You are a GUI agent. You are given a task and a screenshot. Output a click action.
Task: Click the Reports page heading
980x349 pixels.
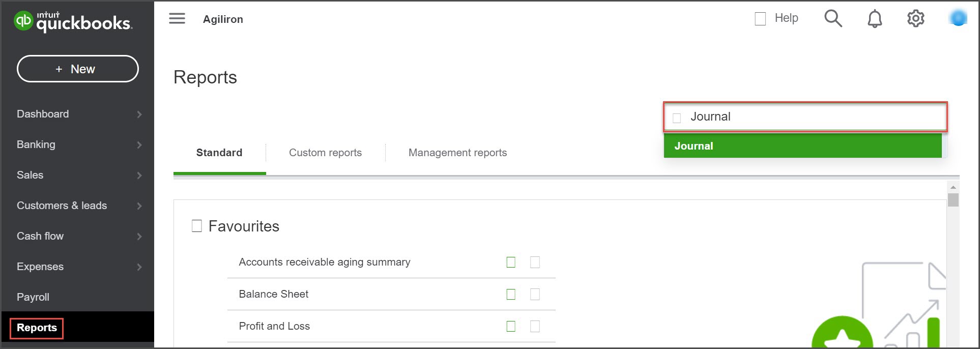coord(205,77)
